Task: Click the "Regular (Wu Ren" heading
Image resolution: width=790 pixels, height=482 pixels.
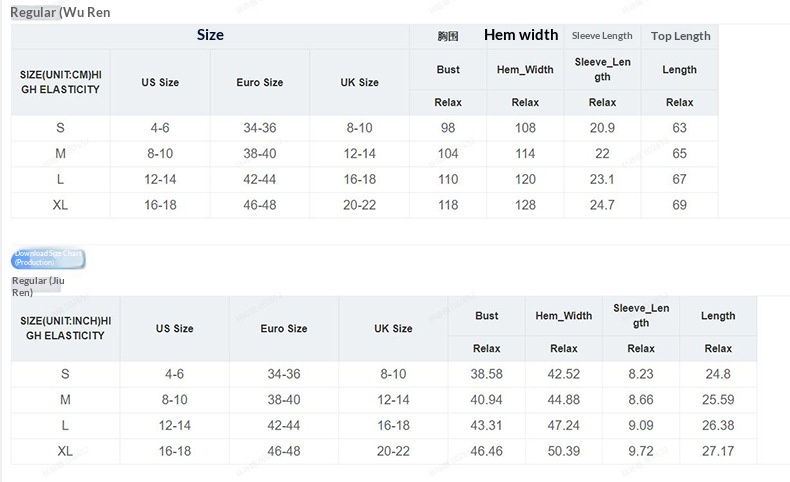Action: coord(60,12)
